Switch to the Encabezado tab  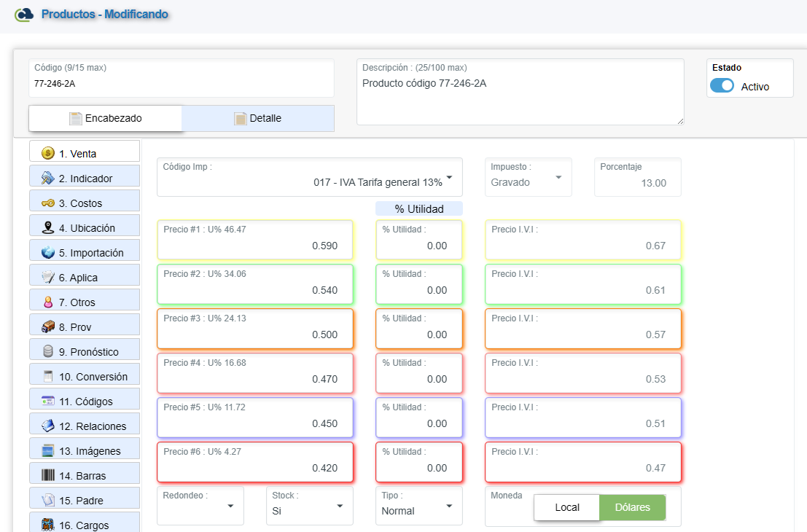(105, 118)
